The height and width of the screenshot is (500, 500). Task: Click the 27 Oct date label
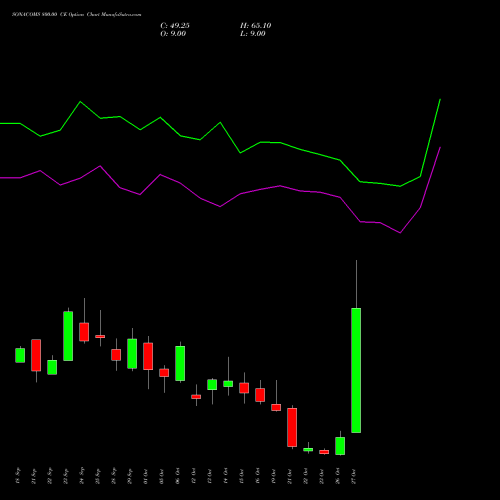[353, 476]
